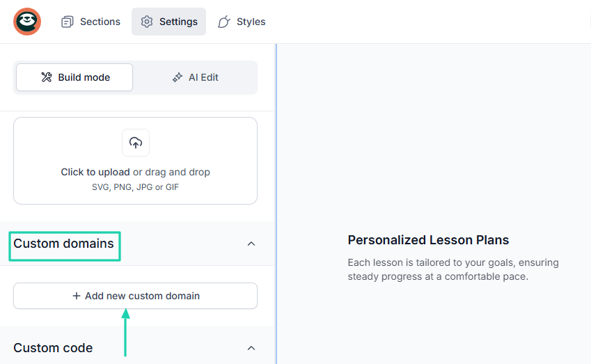Image resolution: width=591 pixels, height=364 pixels.
Task: Click the Custom domains heading text
Action: [x=63, y=244]
